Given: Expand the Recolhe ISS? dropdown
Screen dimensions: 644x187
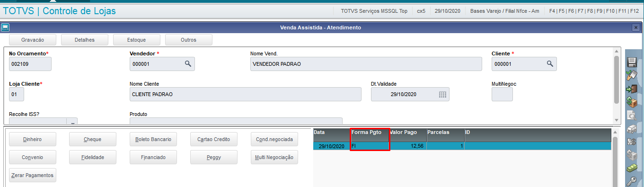Looking at the screenshot, I should [72, 121].
